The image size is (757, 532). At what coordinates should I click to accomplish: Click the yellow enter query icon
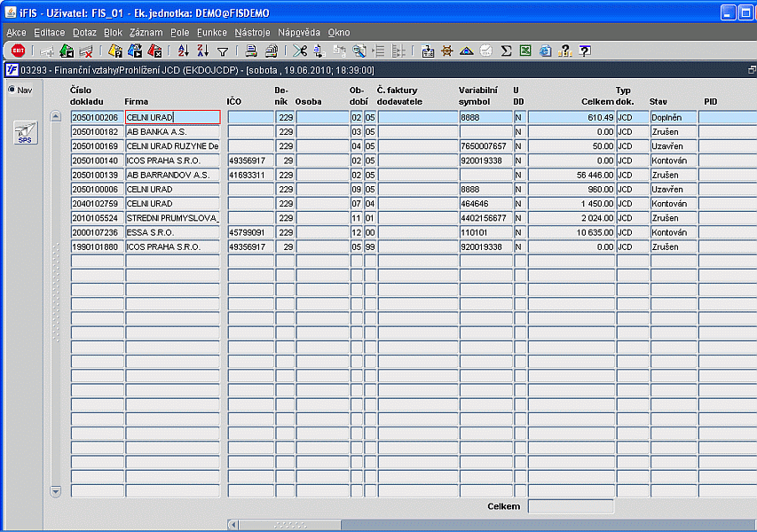(115, 51)
